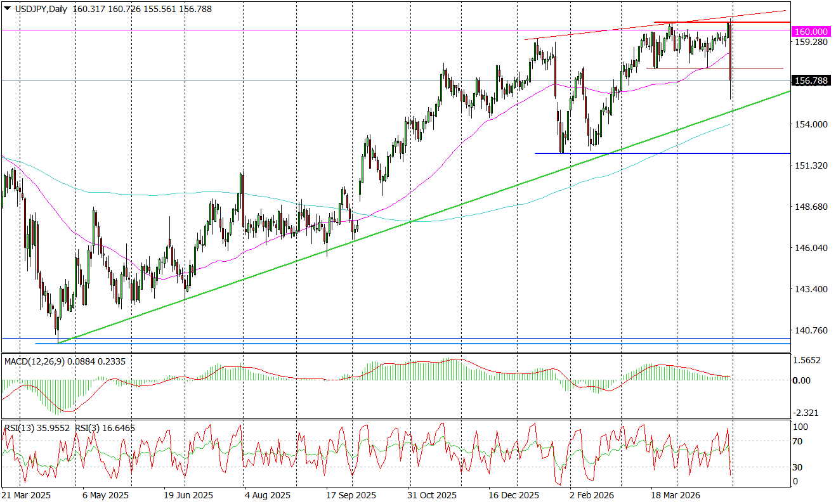Click the USDJPY,Daily chart title text
The width and height of the screenshot is (836, 504).
point(41,9)
